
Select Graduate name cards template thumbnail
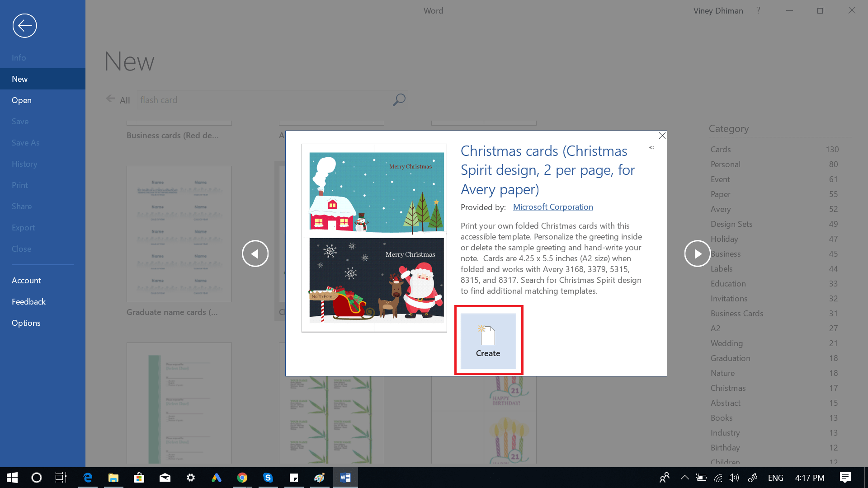point(179,234)
